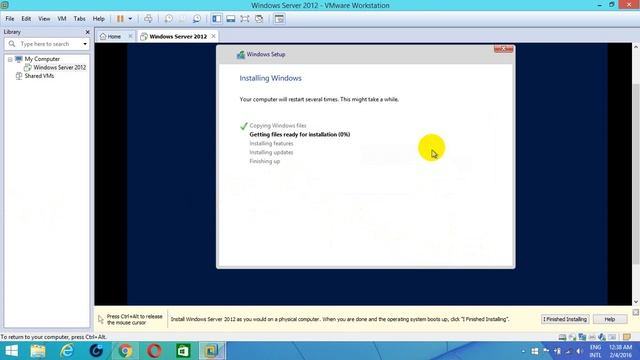Click the CD/DVD drive status icon
The width and height of the screenshot is (640, 360).
point(572,337)
